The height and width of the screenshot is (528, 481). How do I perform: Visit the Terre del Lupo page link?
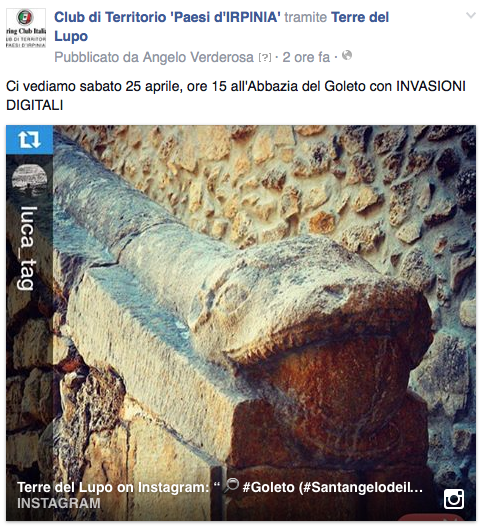click(x=221, y=27)
